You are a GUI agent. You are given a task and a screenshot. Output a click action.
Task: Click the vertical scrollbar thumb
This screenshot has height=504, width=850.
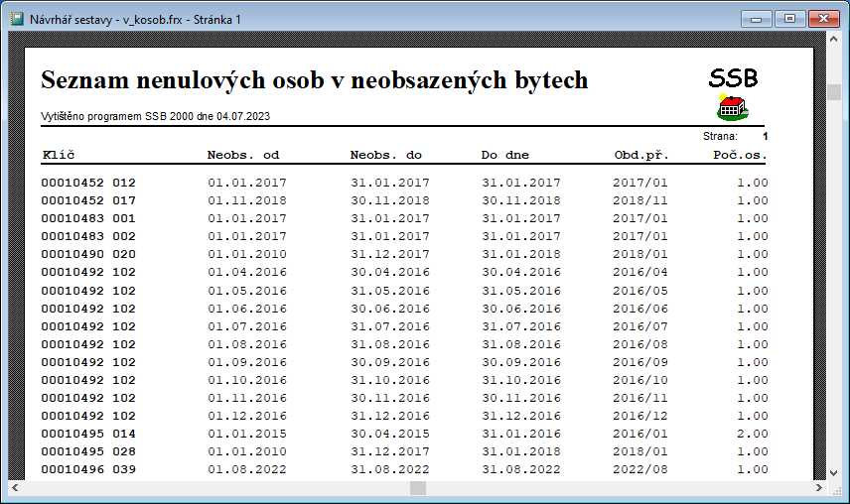pyautogui.click(x=833, y=92)
